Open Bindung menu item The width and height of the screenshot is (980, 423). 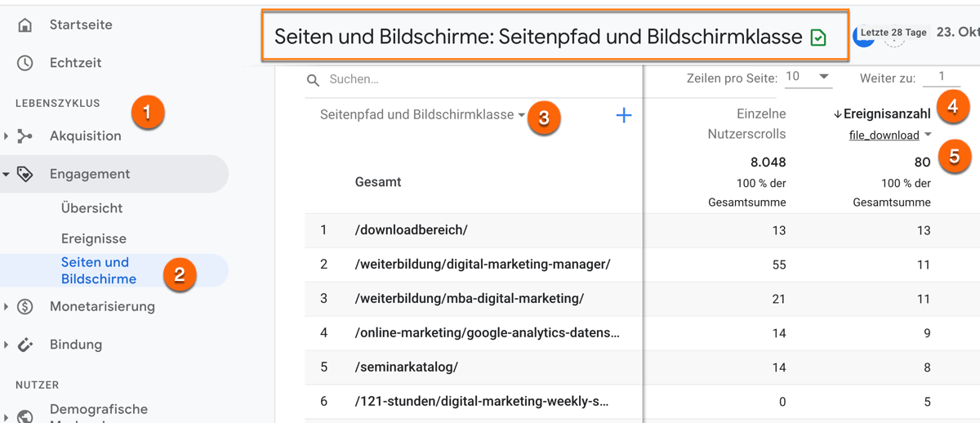click(76, 345)
